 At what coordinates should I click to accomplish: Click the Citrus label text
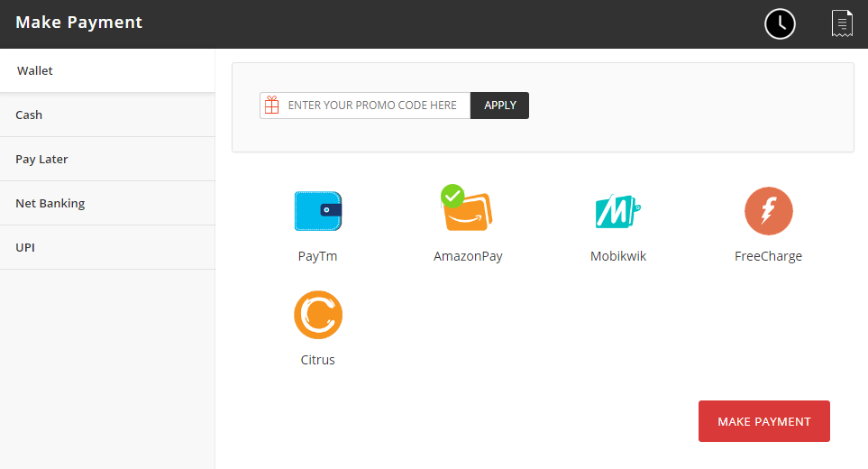tap(318, 360)
